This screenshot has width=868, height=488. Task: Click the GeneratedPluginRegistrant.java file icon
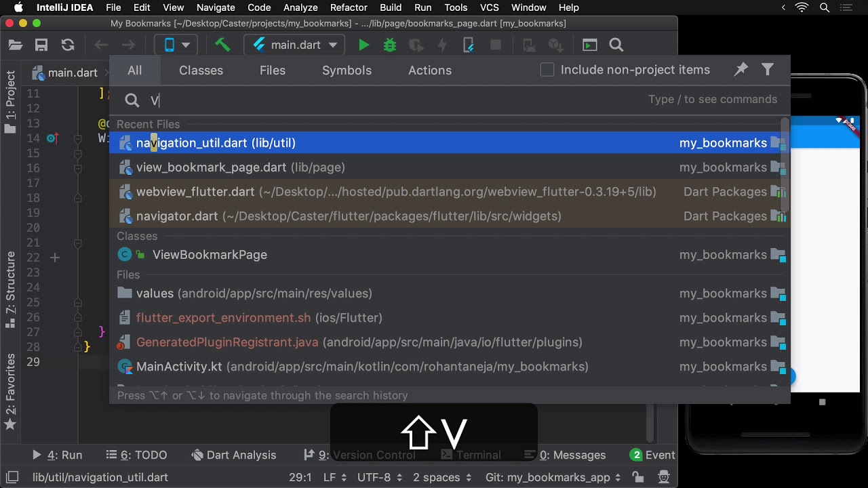coord(125,342)
